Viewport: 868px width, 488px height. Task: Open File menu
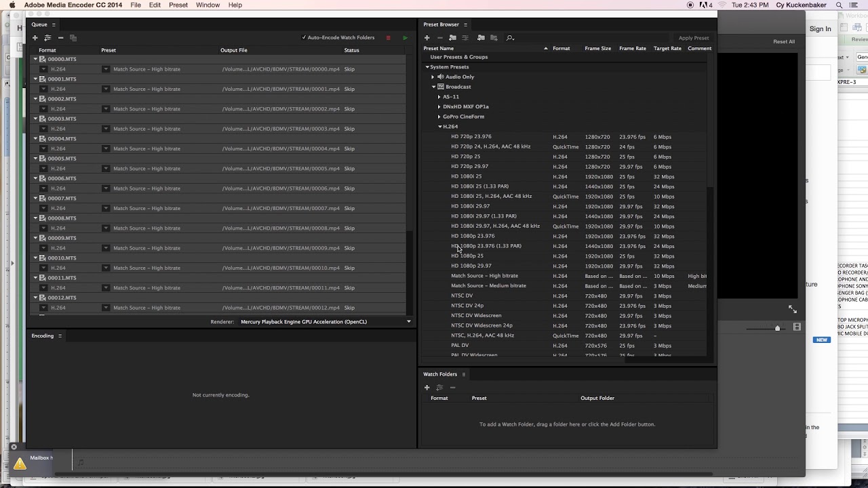click(x=136, y=5)
